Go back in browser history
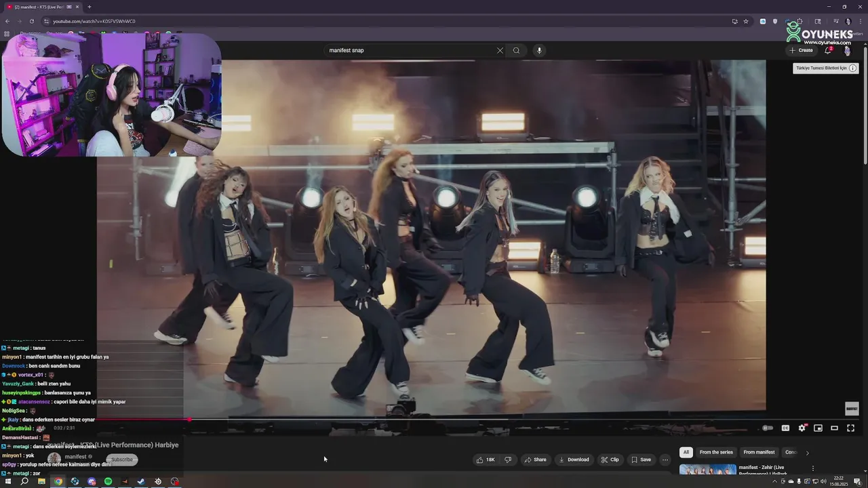Viewport: 868px width, 488px height. click(7, 21)
